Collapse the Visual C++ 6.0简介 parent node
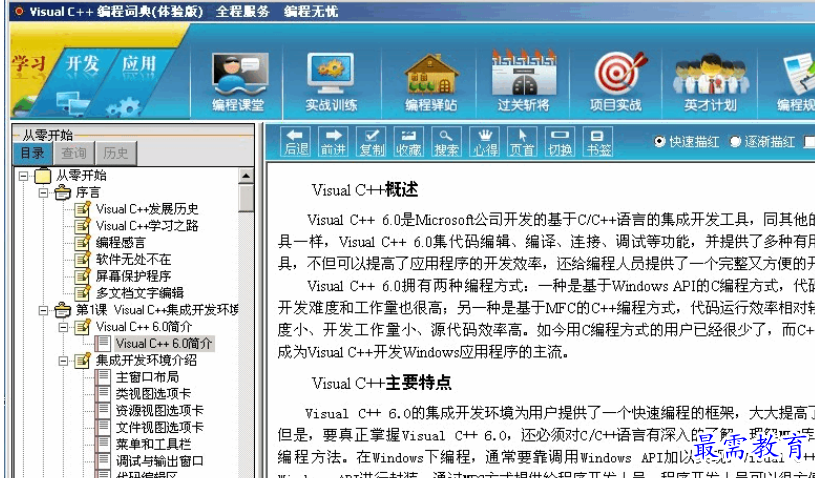 (x=63, y=327)
